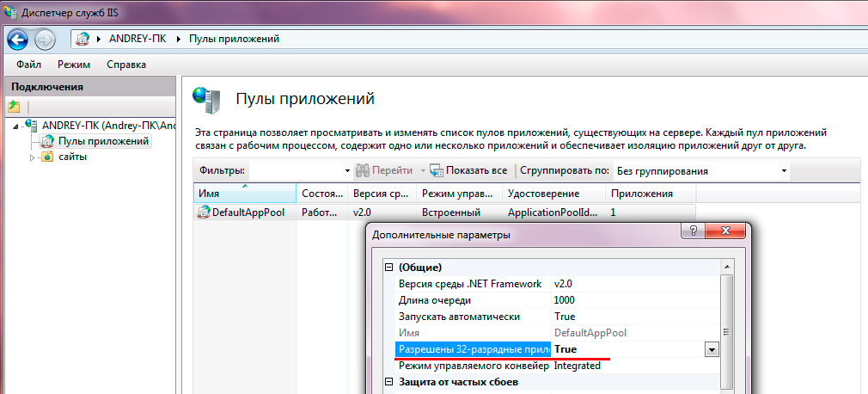Select the DefaultAppPool row name

click(248, 212)
